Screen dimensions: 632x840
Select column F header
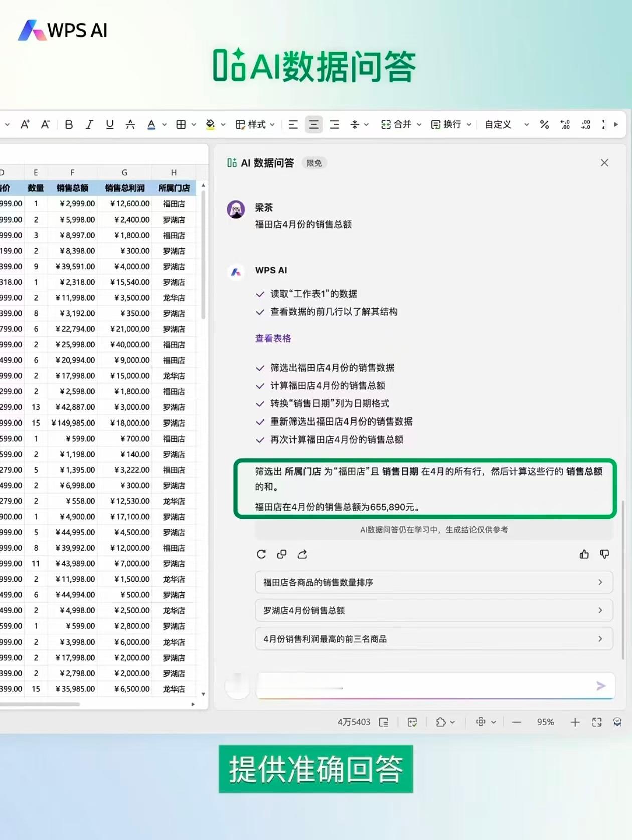coord(72,172)
